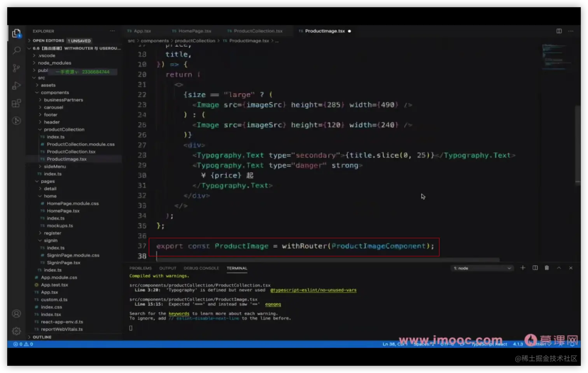
Task: Split the terminal panel
Action: click(535, 268)
